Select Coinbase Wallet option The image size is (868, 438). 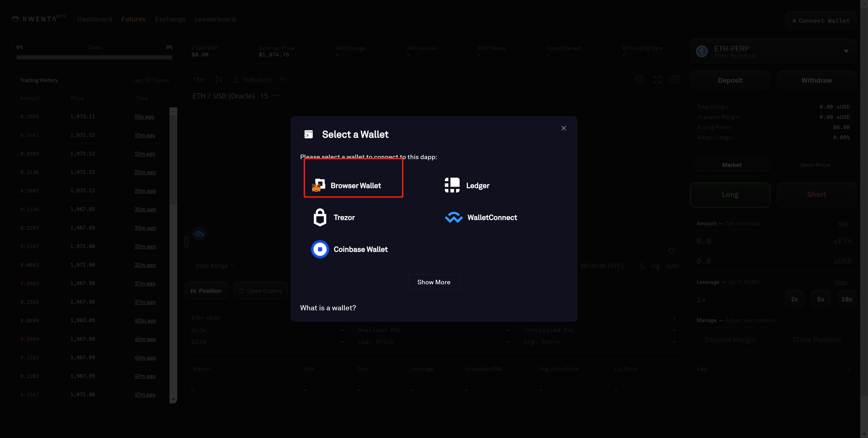(349, 249)
